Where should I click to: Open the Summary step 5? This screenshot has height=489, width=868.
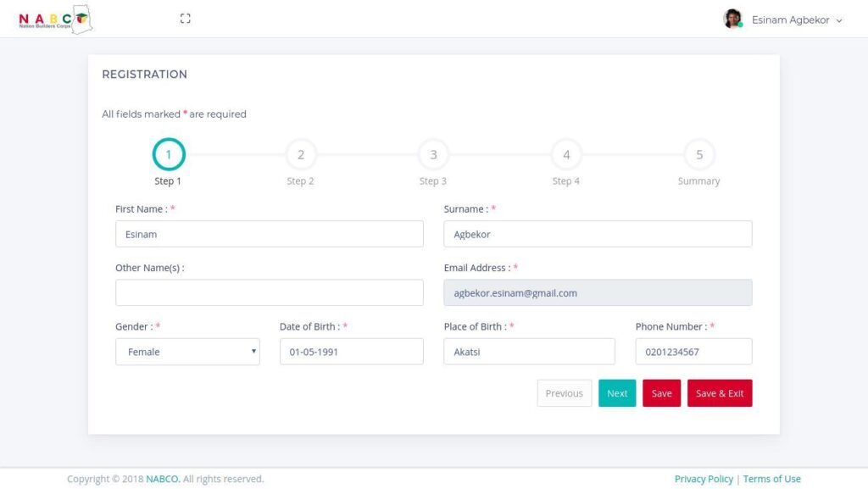click(x=699, y=155)
